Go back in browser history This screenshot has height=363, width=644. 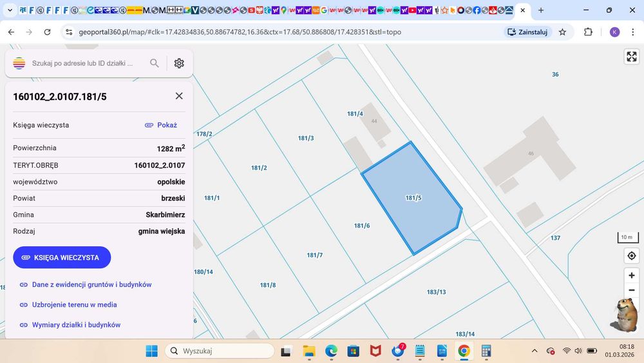click(x=11, y=32)
